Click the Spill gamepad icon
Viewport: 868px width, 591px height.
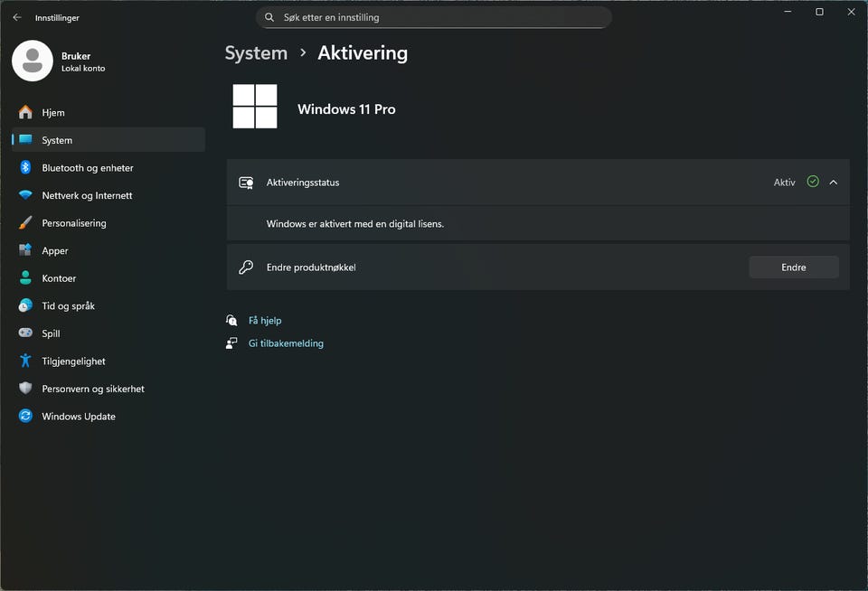(25, 333)
